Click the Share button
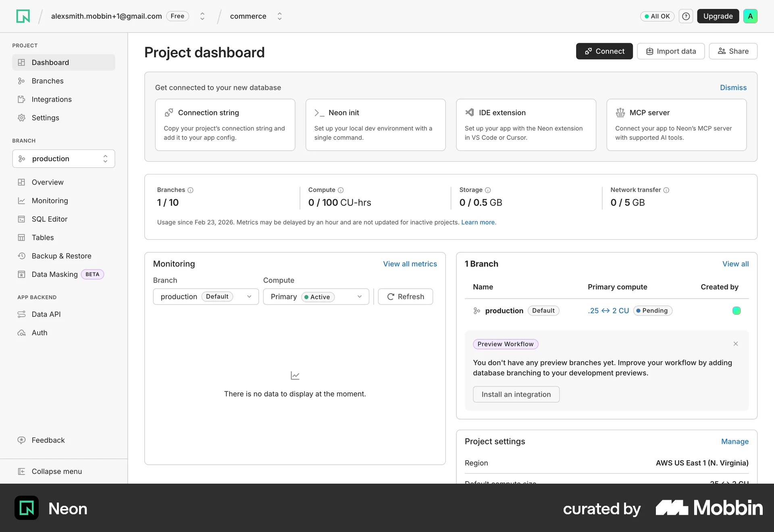774x532 pixels. coord(733,51)
